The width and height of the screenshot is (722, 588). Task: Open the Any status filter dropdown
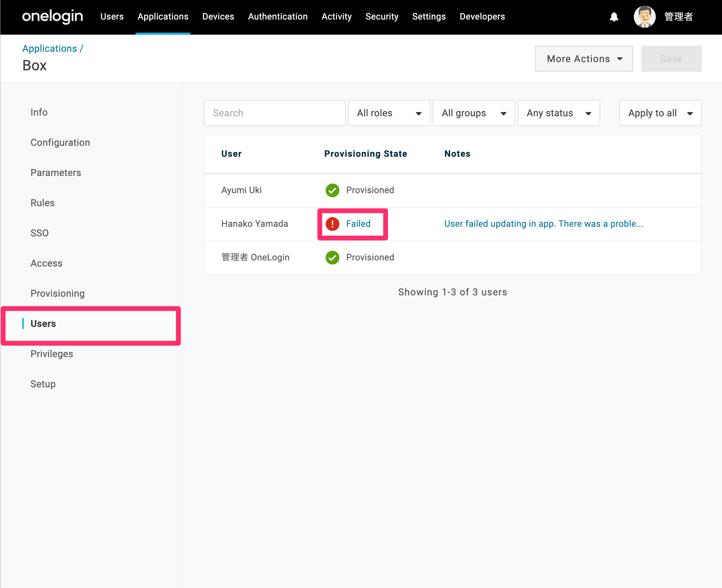(559, 113)
